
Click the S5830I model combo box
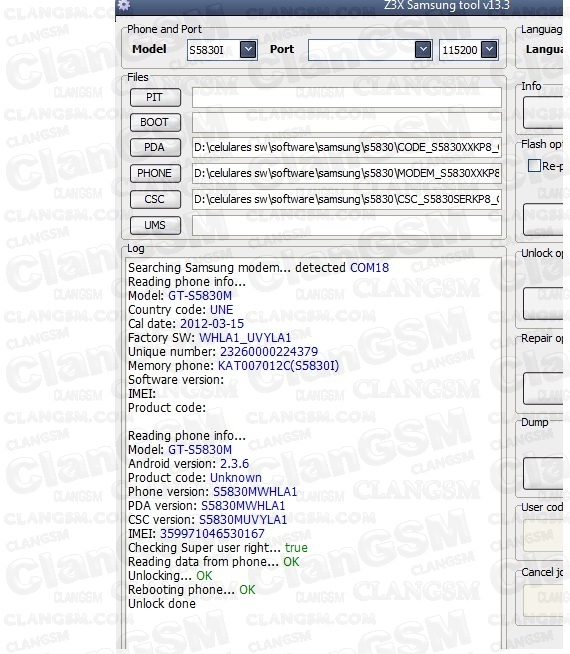pyautogui.click(x=222, y=50)
